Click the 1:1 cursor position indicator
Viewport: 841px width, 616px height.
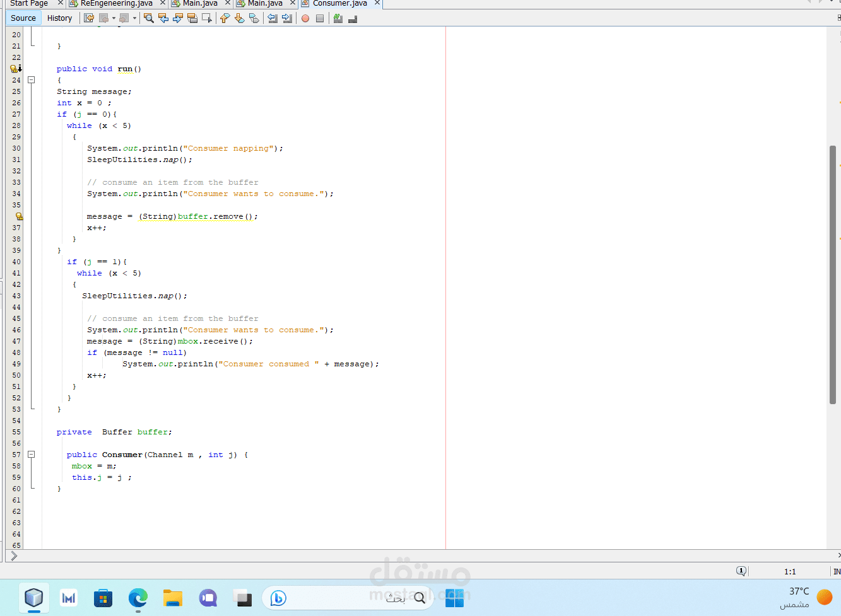(790, 572)
